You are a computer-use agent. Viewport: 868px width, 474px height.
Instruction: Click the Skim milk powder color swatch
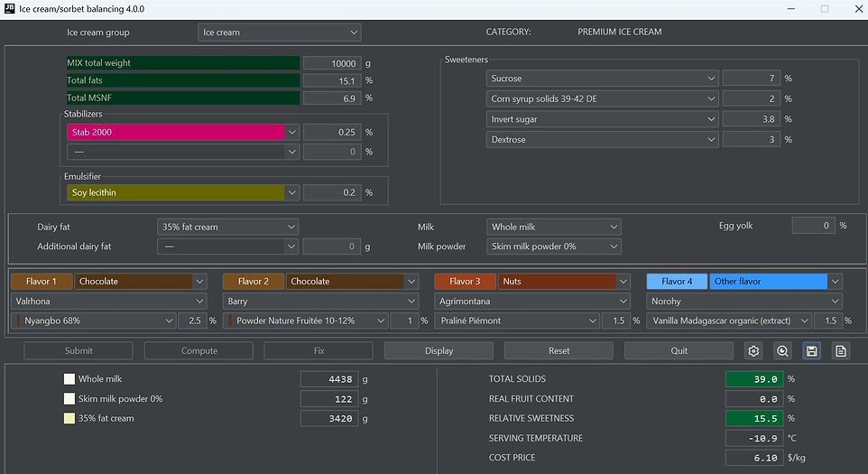coord(69,399)
